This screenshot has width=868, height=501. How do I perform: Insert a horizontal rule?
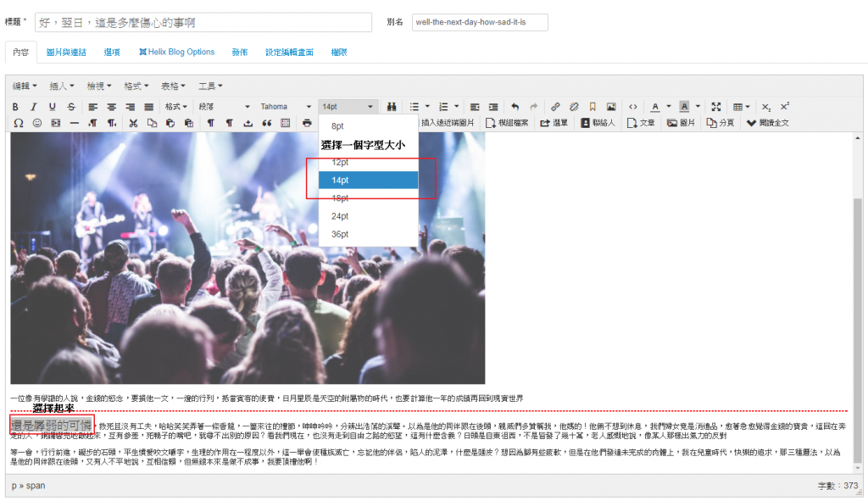(72, 122)
